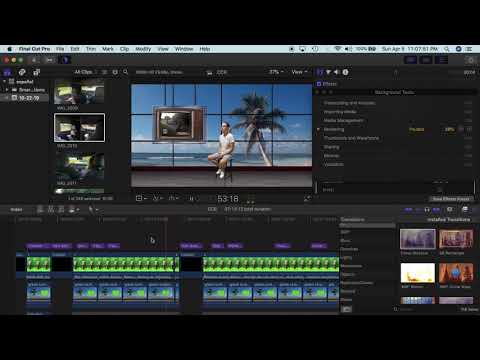Switch browser between filmstrip and list view

[x=104, y=72]
